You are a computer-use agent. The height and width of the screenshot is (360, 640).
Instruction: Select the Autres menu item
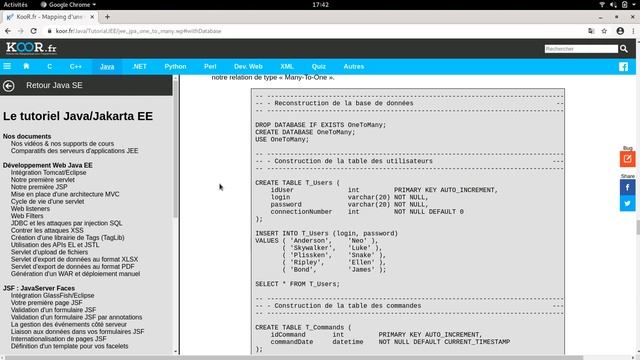pyautogui.click(x=354, y=66)
